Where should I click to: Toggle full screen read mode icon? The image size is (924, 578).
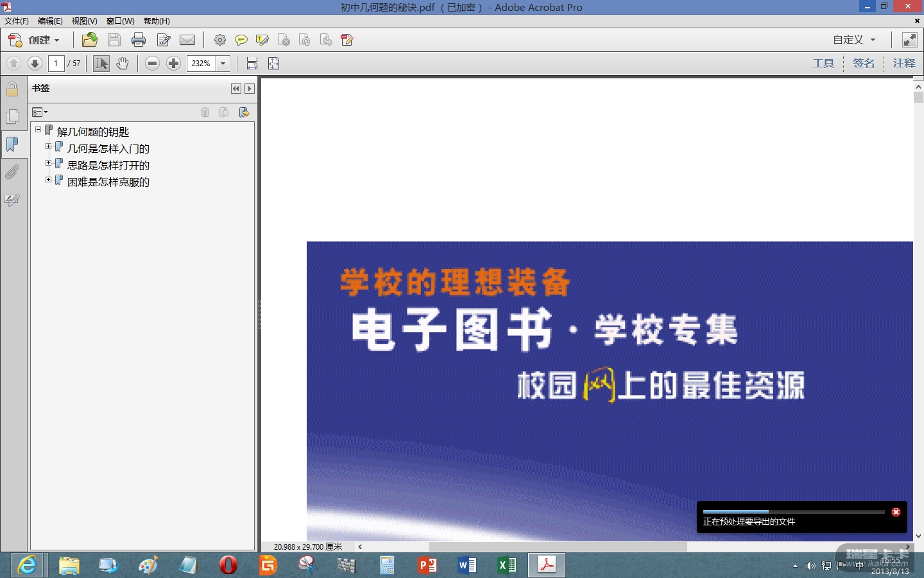tap(910, 40)
